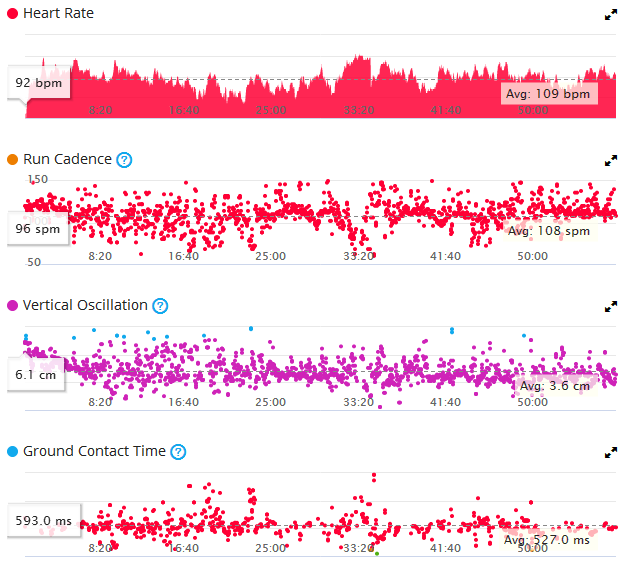Click the Heart Rate chart title
Image resolution: width=628 pixels, height=564 pixels.
pyautogui.click(x=58, y=13)
